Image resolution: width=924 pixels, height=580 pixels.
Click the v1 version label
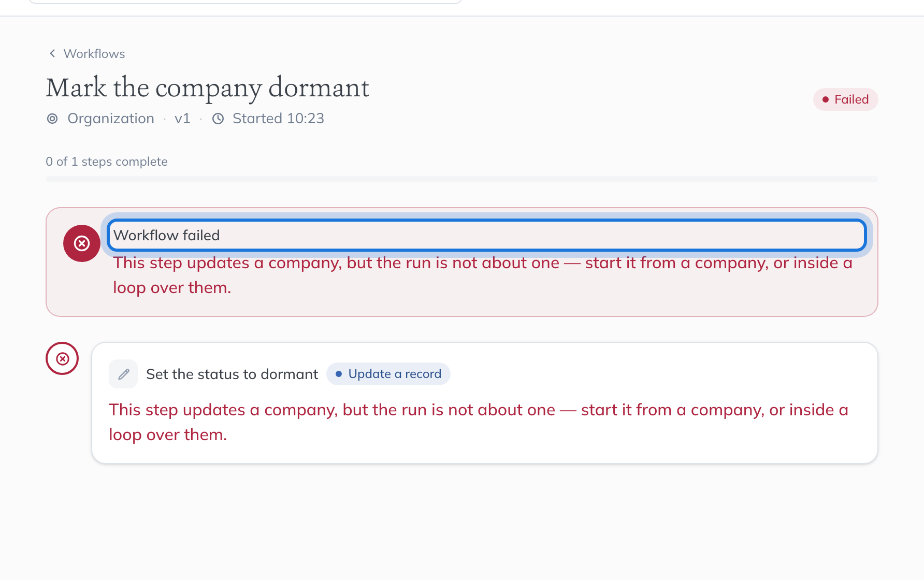click(x=182, y=119)
